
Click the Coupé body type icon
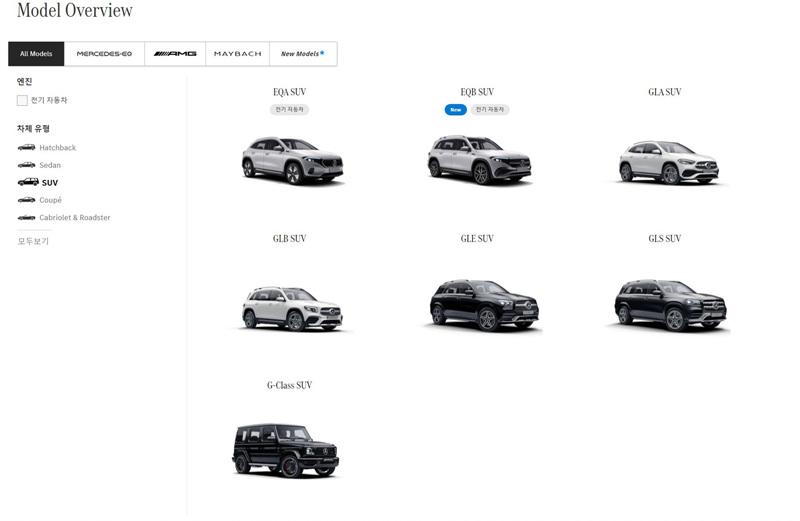point(27,200)
